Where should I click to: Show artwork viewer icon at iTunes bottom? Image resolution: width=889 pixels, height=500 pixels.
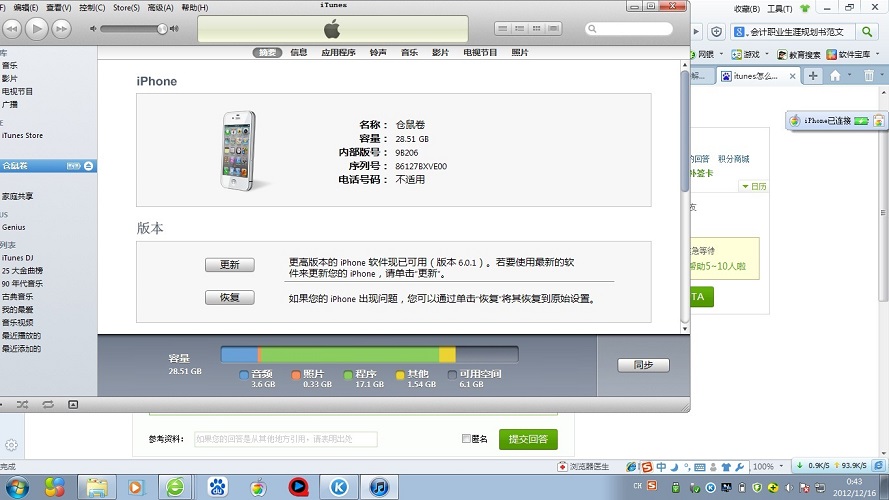pyautogui.click(x=73, y=404)
